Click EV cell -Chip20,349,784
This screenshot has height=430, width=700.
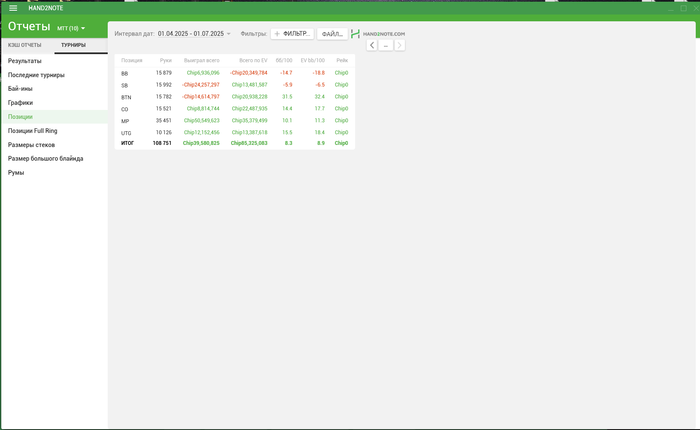tap(248, 73)
